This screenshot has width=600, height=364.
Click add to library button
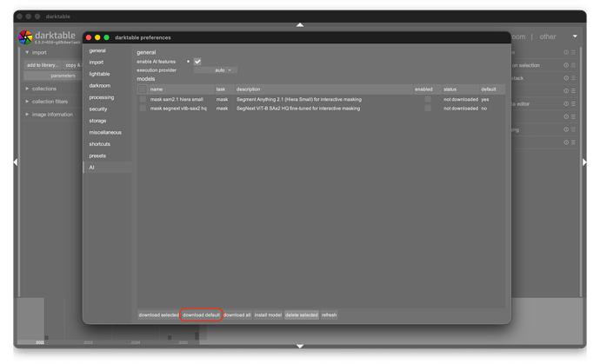pos(42,65)
